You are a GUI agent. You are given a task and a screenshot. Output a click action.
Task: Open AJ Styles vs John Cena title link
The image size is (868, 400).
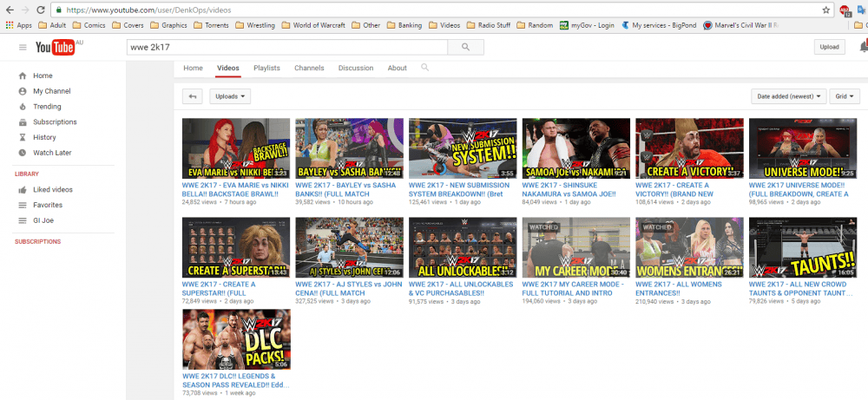349,289
